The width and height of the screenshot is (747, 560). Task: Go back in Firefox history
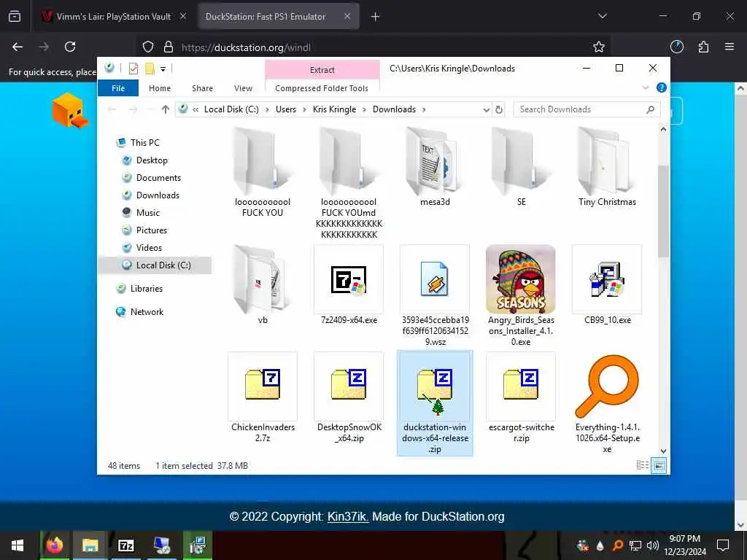(x=18, y=47)
